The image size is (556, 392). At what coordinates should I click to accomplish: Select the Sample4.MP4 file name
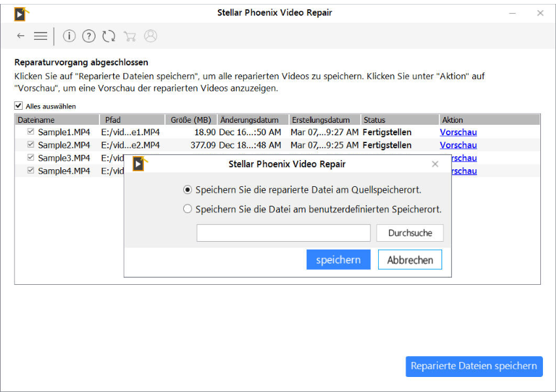(x=64, y=171)
